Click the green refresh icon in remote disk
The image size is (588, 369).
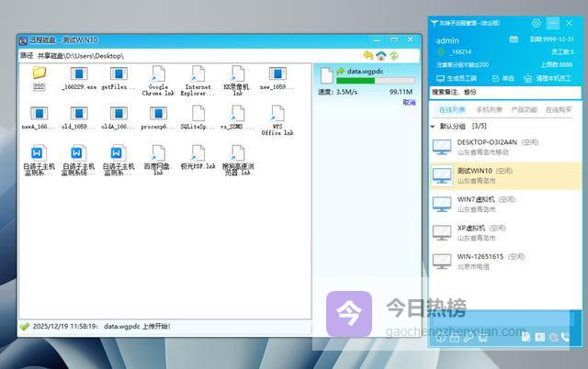(x=394, y=55)
